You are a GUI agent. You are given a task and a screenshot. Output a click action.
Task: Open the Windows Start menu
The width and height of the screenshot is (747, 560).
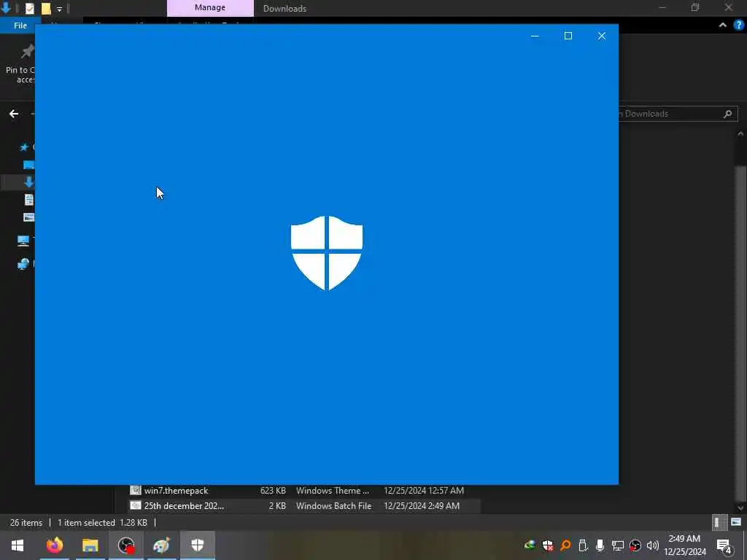click(x=18, y=545)
